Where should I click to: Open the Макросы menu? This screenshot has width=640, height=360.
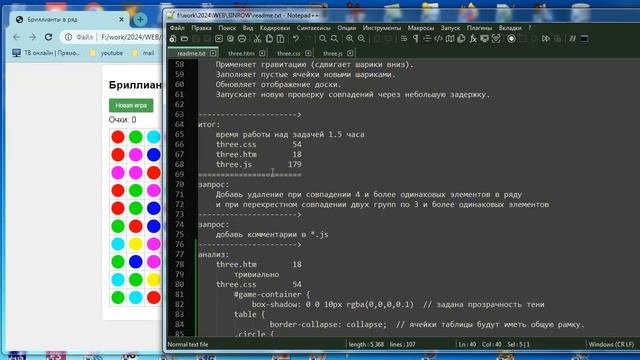pyautogui.click(x=421, y=28)
